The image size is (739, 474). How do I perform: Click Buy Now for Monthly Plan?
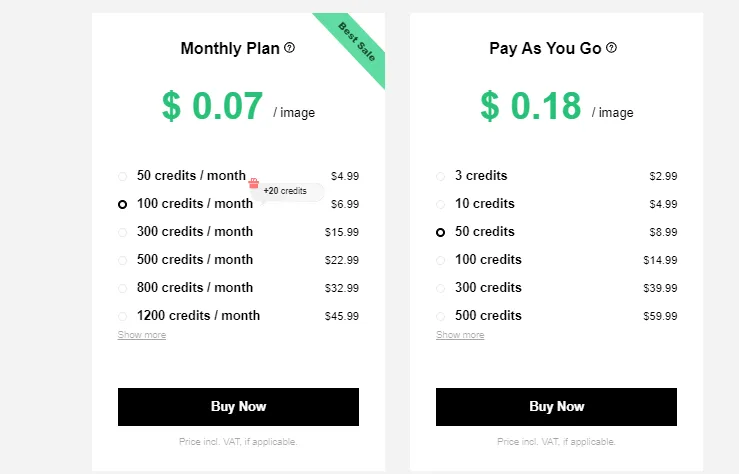pyautogui.click(x=238, y=407)
